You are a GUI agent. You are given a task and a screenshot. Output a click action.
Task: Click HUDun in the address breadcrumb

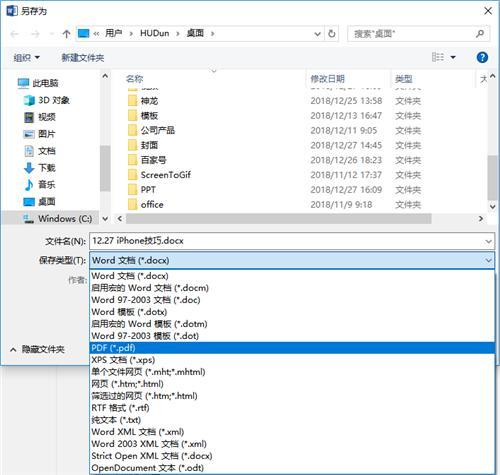154,33
